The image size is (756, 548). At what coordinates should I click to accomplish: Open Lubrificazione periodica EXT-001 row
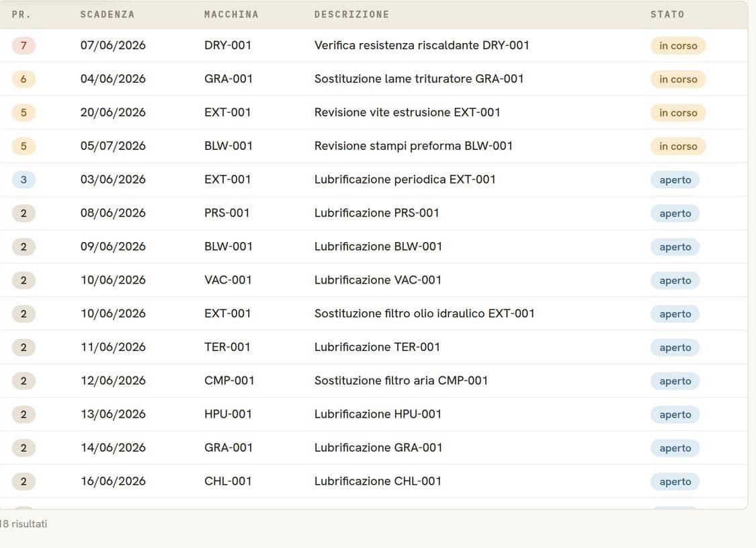coord(374,180)
